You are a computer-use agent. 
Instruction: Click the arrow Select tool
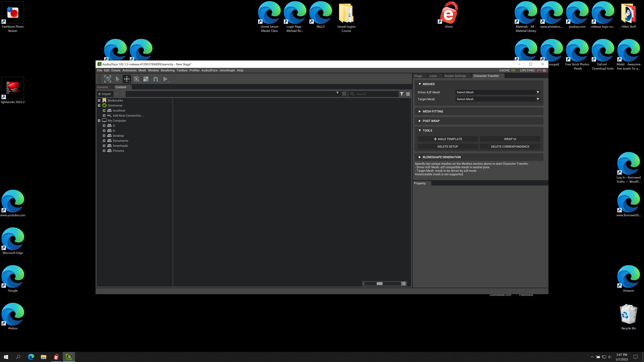coord(117,79)
